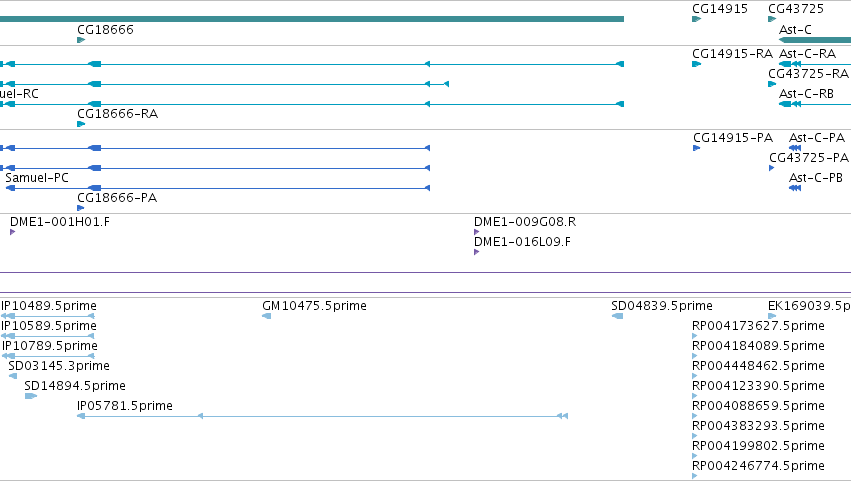Select the RP004173627.5prime EST label
This screenshot has height=481, width=851.
(758, 326)
